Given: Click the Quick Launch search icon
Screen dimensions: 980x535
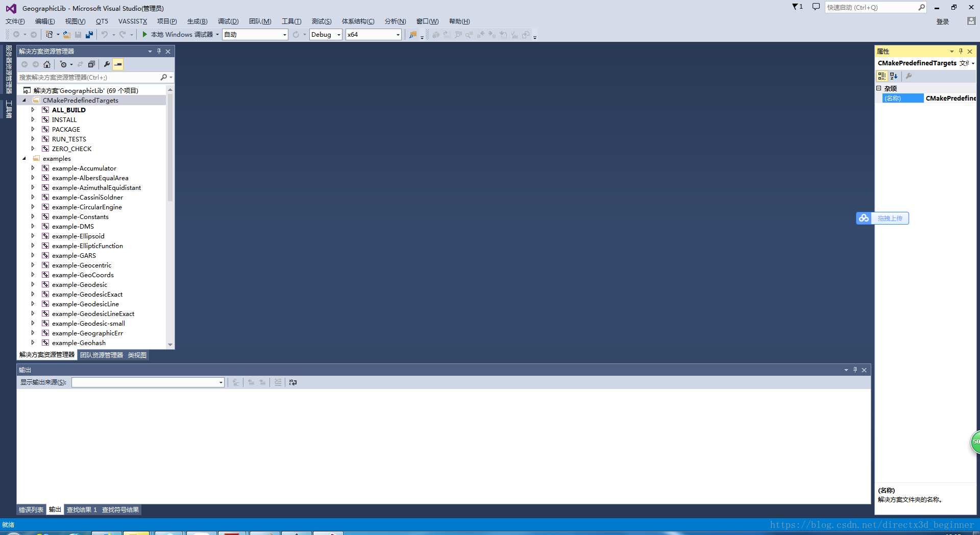Looking at the screenshot, I should 921,7.
